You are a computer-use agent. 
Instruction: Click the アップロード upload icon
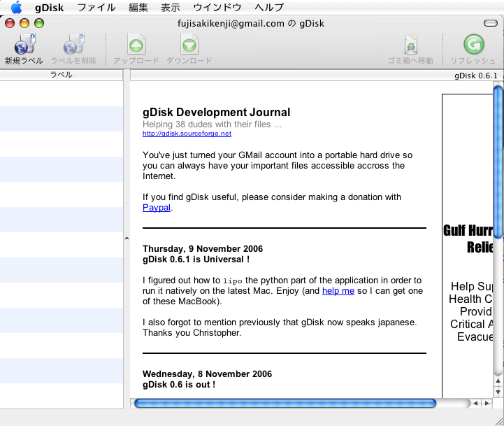coord(136,44)
